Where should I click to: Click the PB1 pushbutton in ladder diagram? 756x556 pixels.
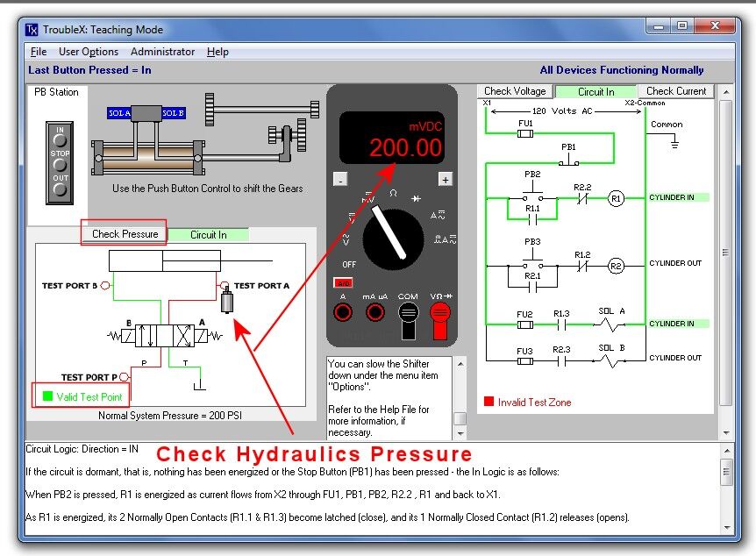coord(568,160)
